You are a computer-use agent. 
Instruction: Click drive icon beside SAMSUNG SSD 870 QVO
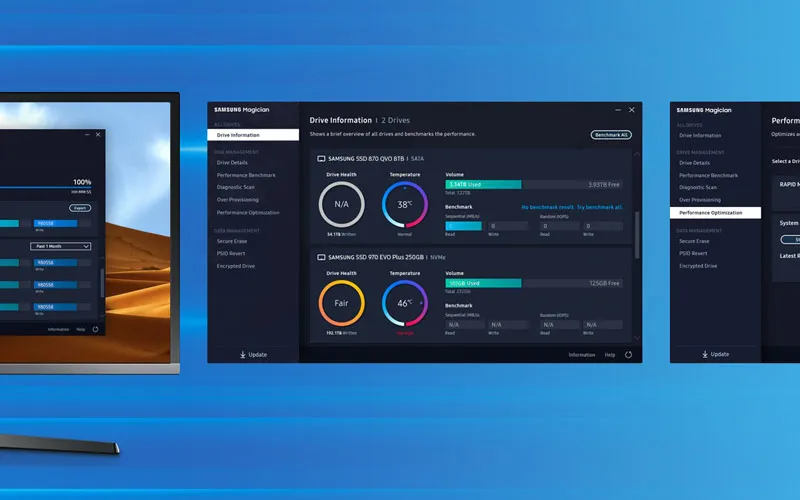(321, 158)
